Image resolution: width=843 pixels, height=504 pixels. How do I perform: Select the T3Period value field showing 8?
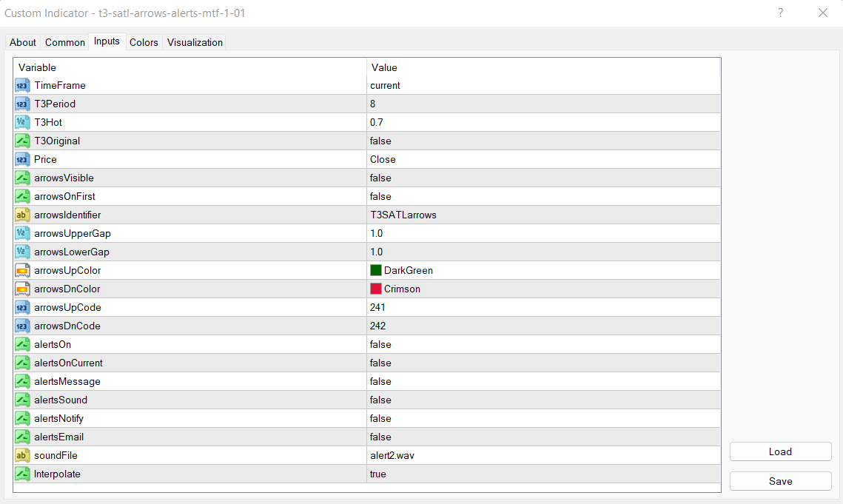[x=543, y=104]
